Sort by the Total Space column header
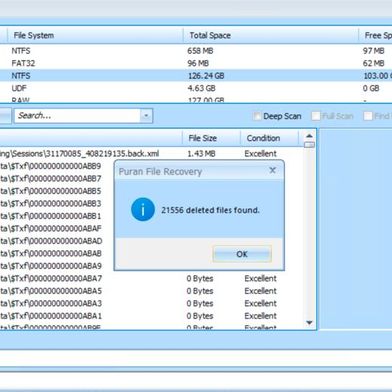This screenshot has height=392, width=392. [271, 35]
